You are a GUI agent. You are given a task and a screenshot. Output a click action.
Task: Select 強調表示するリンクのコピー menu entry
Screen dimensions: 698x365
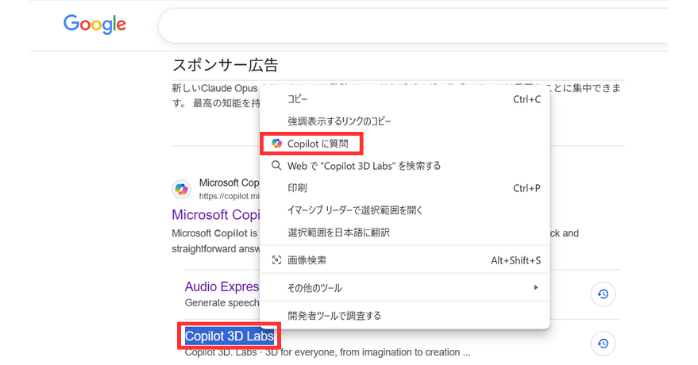pos(405,121)
